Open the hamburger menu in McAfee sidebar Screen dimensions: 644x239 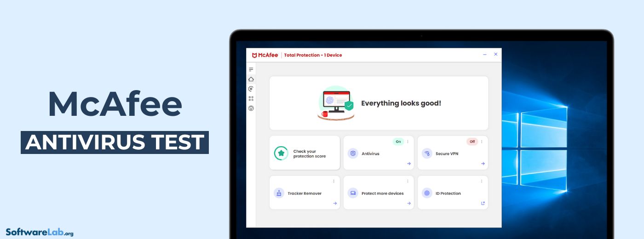pyautogui.click(x=251, y=69)
